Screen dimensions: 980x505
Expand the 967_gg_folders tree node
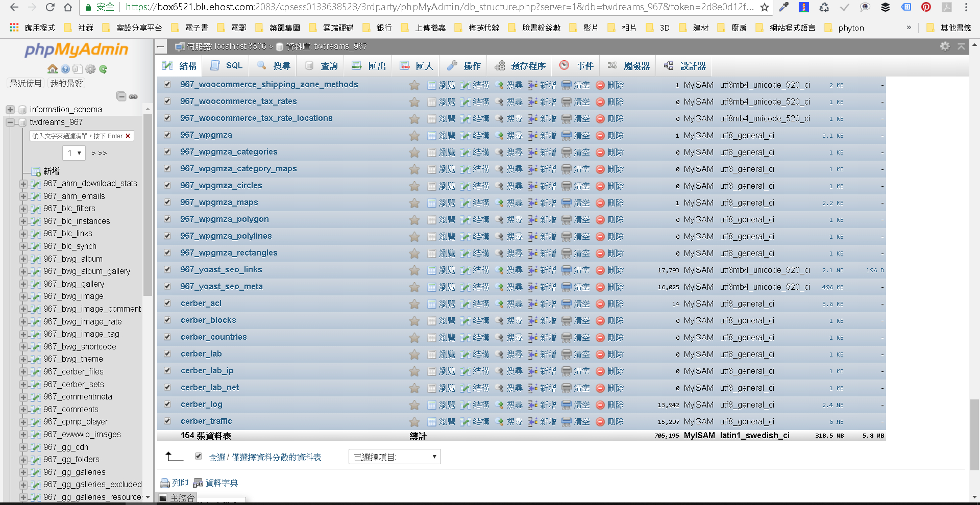click(x=23, y=460)
